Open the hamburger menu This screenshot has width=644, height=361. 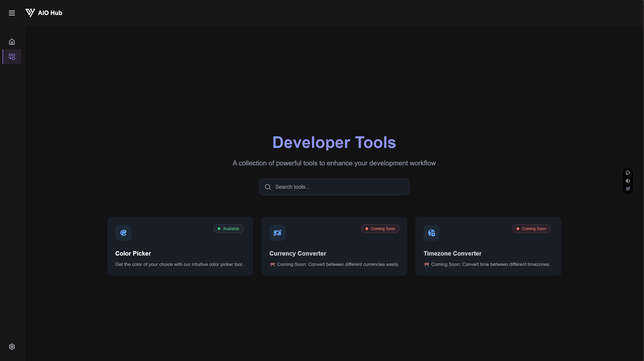pos(12,13)
